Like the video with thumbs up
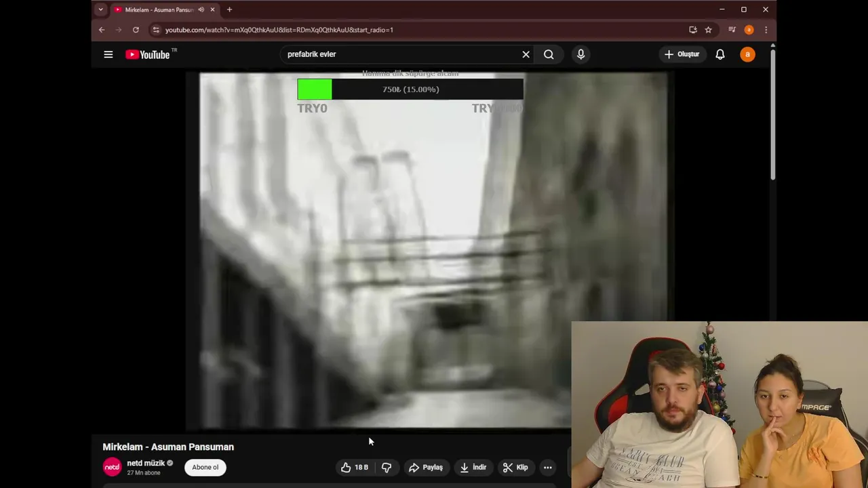Viewport: 868px width, 488px height. 355,467
